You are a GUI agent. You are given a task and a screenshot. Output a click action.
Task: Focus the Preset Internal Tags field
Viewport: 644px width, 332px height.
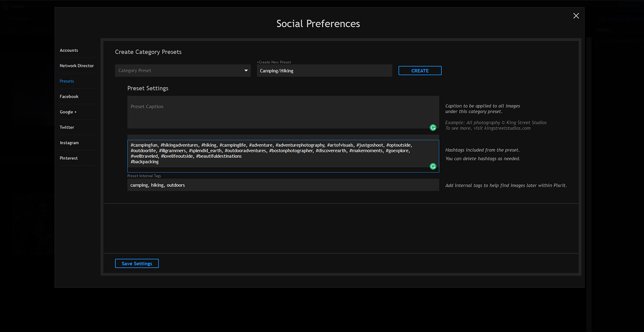coord(283,185)
